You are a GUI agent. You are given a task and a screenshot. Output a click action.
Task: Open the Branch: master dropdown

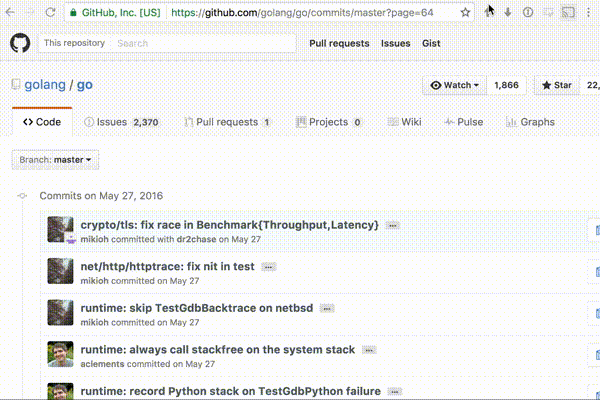pyautogui.click(x=55, y=160)
